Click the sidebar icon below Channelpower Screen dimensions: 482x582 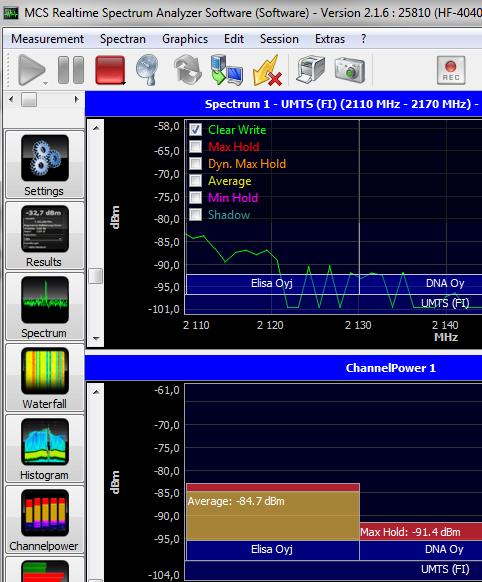coord(45,570)
